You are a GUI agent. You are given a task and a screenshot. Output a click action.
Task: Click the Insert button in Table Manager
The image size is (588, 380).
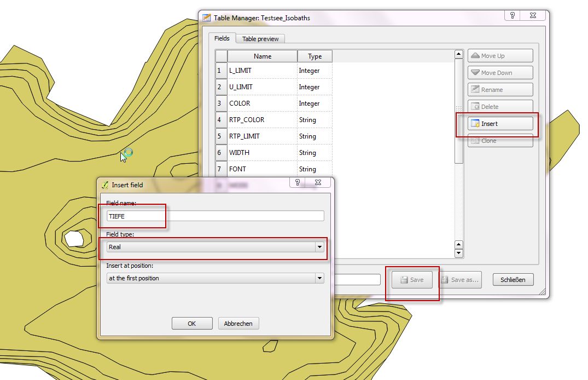500,124
